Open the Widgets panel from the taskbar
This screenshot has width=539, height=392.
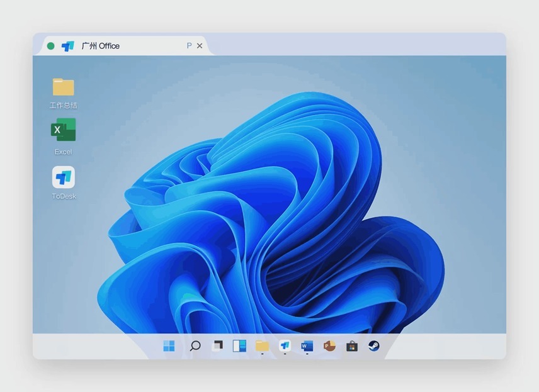(239, 346)
